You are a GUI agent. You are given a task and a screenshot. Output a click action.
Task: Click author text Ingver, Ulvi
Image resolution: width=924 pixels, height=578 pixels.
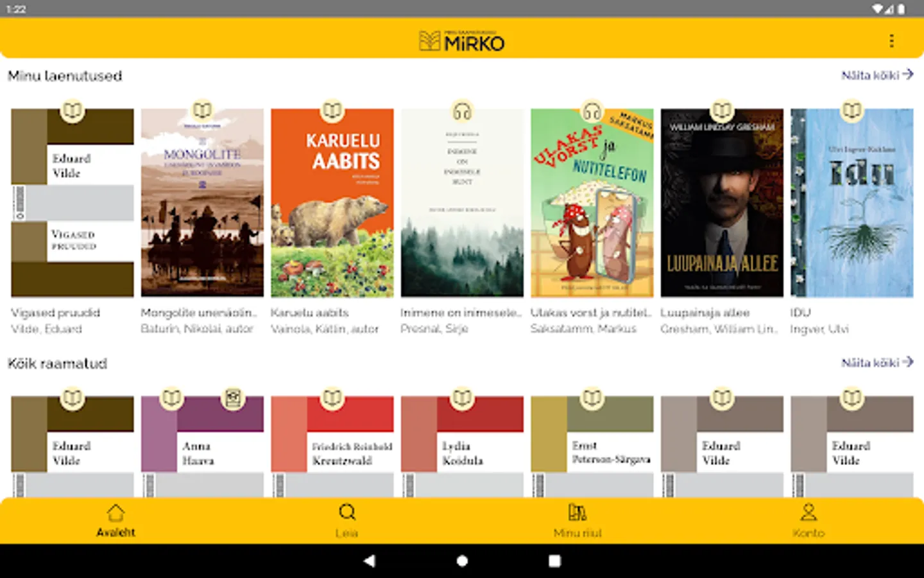click(819, 329)
